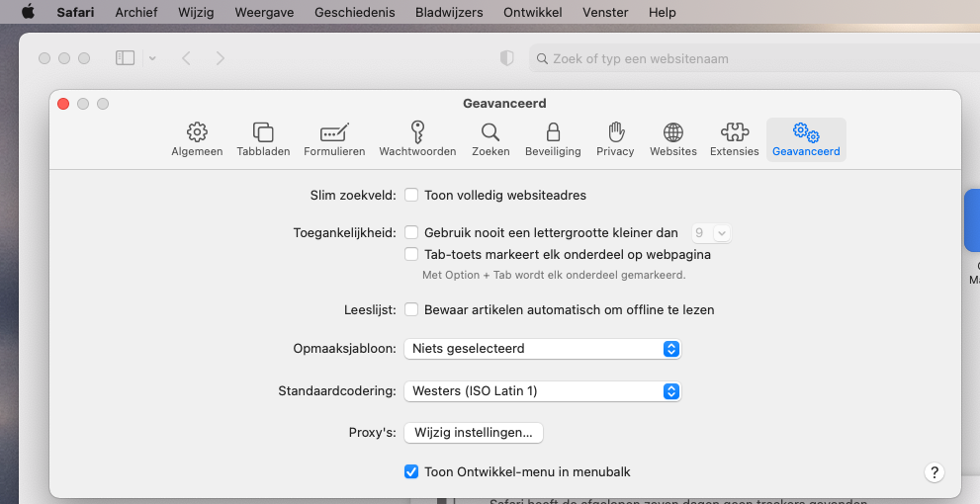The width and height of the screenshot is (980, 504).
Task: Open the Opmaaksjabloon dropdown
Action: tap(543, 349)
